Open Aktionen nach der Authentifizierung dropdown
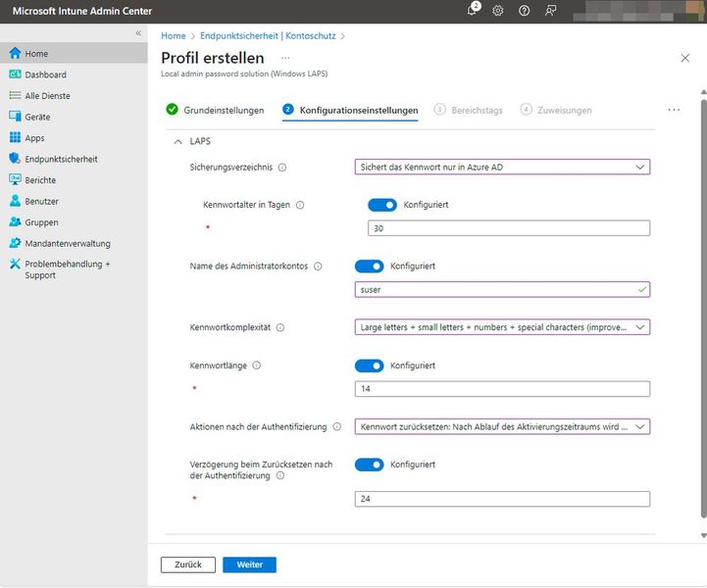Screen dimensions: 707x588 tap(502, 426)
